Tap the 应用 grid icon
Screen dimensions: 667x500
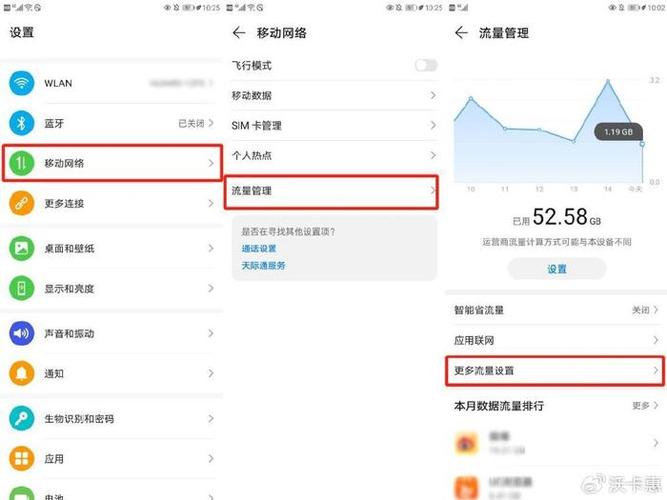21,458
